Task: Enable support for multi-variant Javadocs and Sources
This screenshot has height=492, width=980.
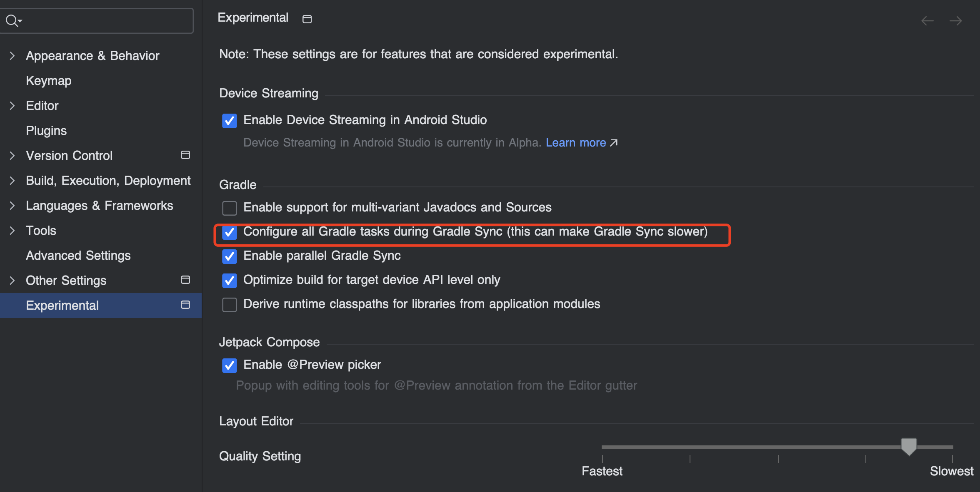Action: pyautogui.click(x=230, y=208)
